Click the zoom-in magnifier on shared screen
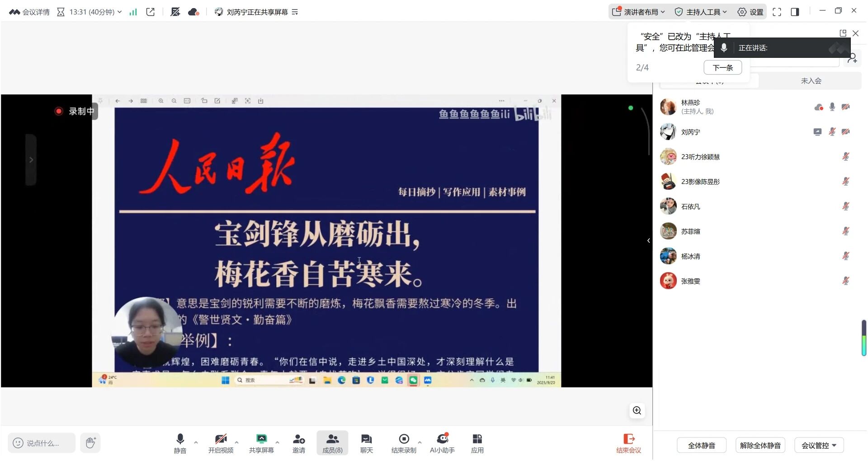This screenshot has height=461, width=868. pos(637,410)
